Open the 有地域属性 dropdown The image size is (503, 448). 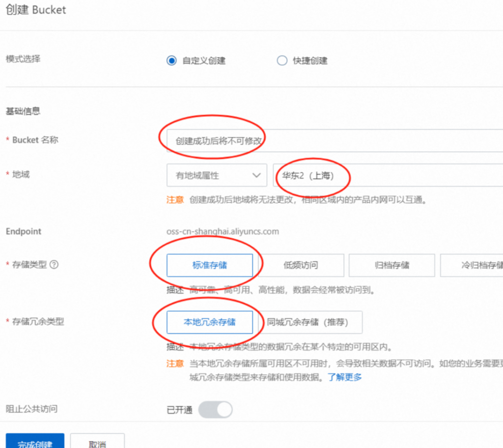217,175
